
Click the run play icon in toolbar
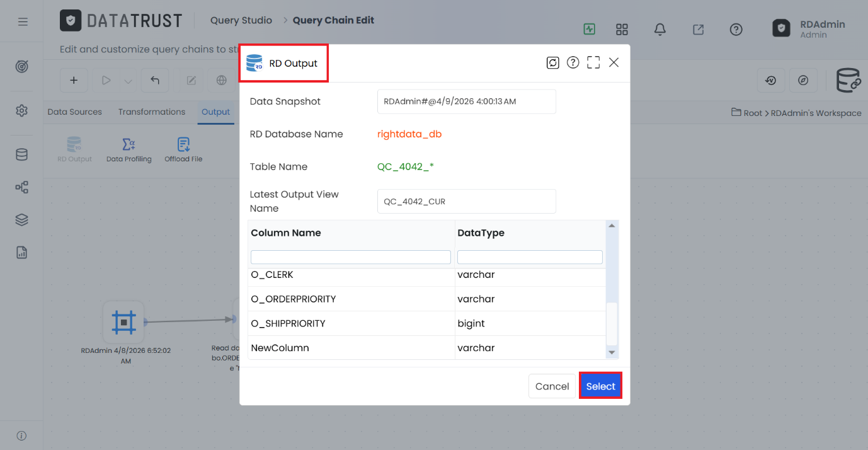tap(106, 80)
